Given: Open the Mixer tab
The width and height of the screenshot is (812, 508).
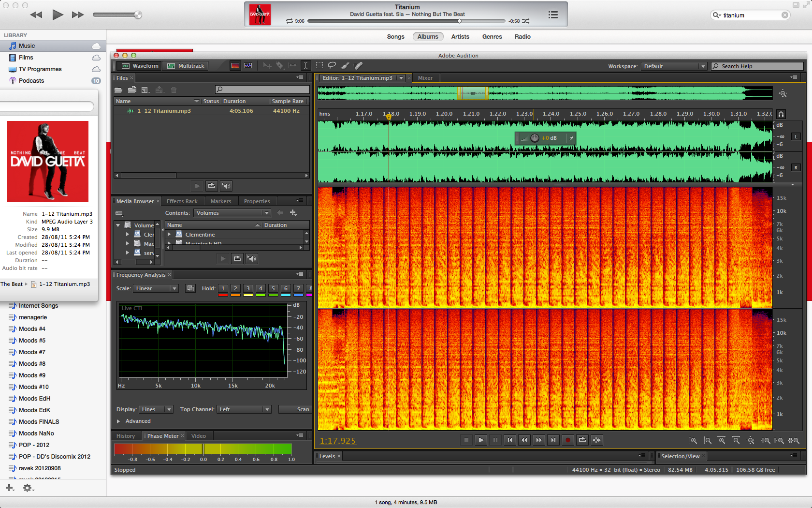Looking at the screenshot, I should tap(425, 78).
